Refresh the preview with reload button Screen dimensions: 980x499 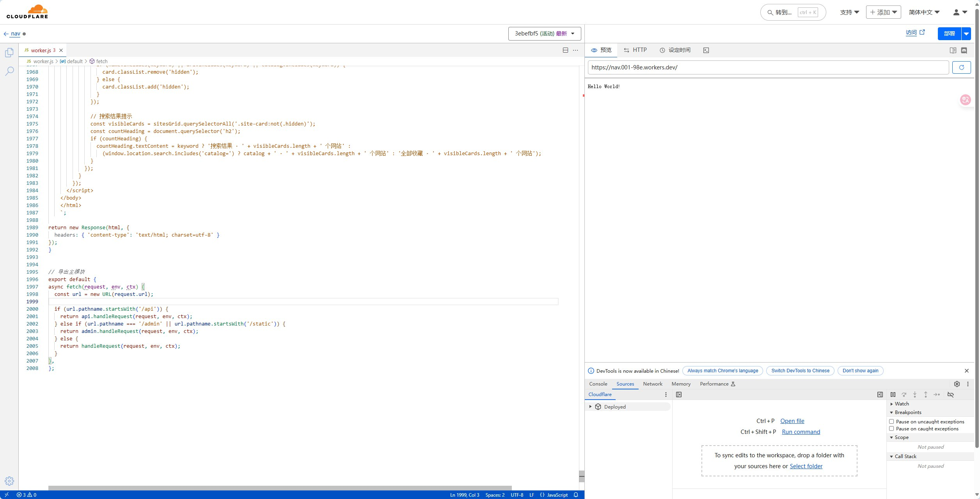coord(961,67)
